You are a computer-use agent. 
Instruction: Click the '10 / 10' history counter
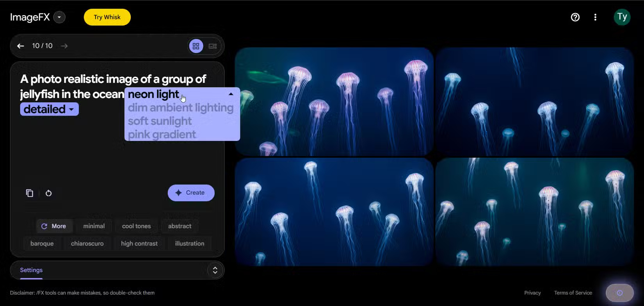coord(42,46)
